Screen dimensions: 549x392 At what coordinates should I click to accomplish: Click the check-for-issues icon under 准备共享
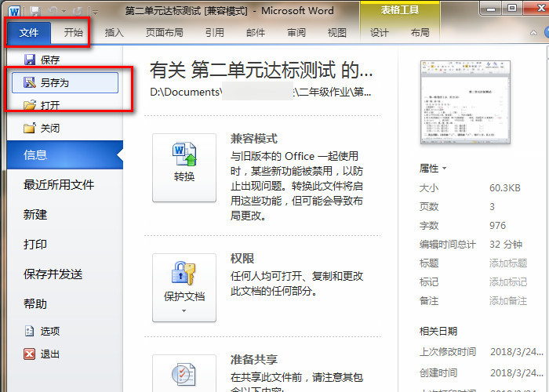pyautogui.click(x=184, y=374)
